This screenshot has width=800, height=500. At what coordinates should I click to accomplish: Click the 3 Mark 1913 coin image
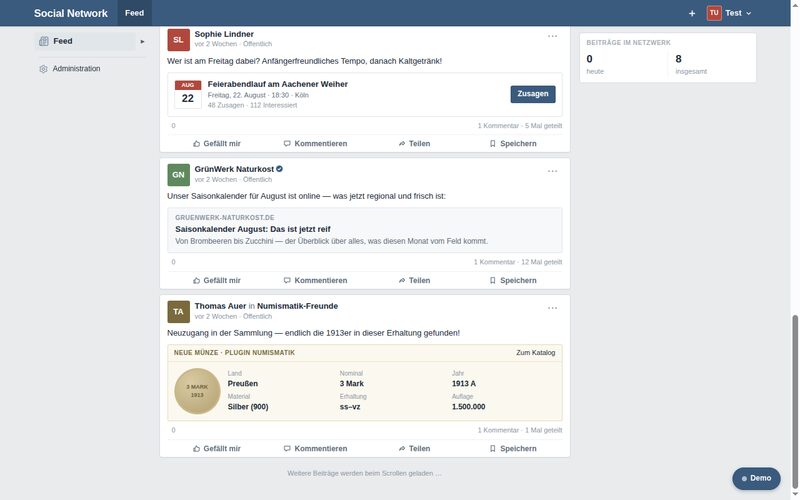click(x=197, y=391)
